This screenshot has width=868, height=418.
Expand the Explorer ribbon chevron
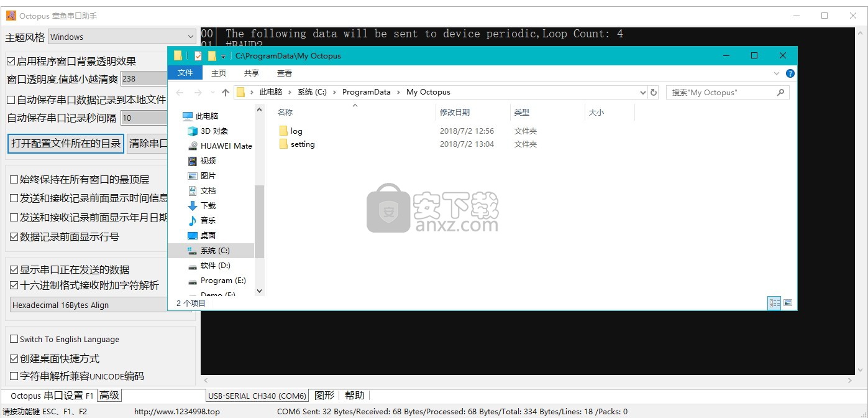tap(777, 73)
